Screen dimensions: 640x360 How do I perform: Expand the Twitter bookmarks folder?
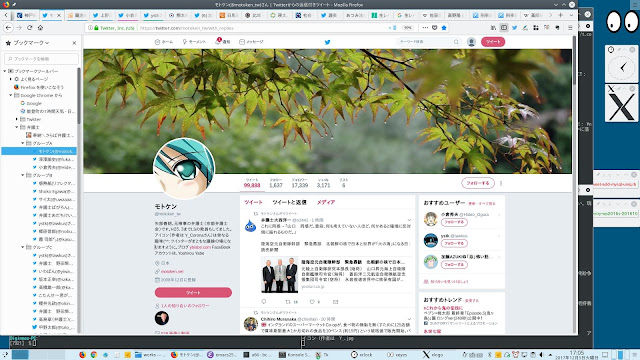coord(17,119)
